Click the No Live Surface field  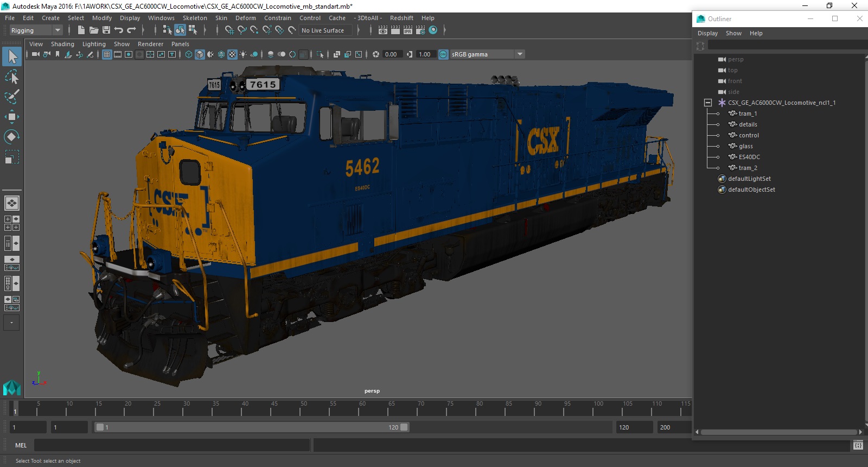(x=325, y=30)
